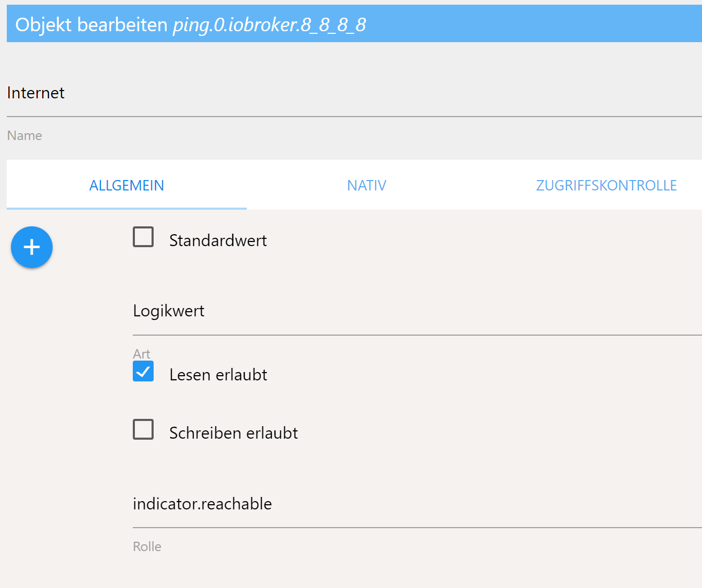This screenshot has height=588, width=702.
Task: Click the Standardwert label text
Action: point(218,240)
